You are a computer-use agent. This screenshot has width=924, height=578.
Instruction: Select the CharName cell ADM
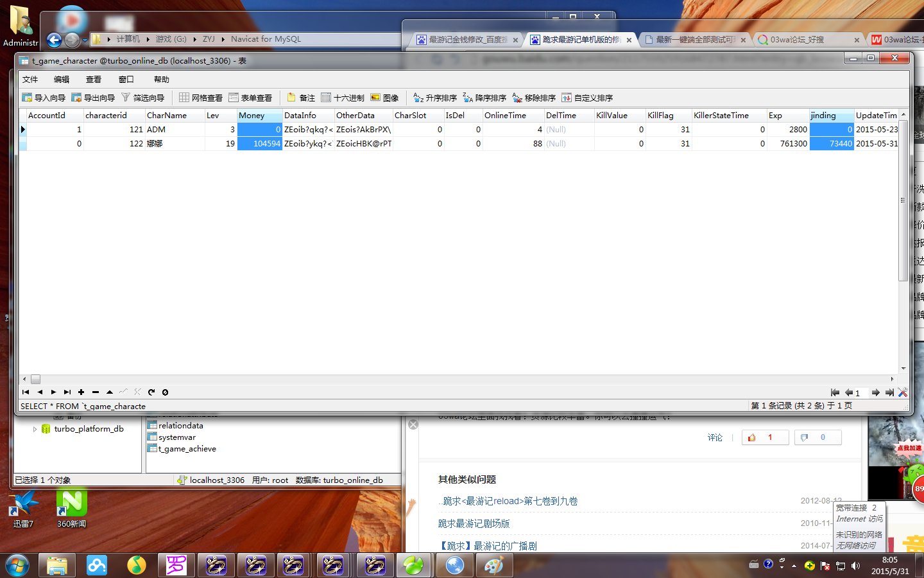coord(175,130)
